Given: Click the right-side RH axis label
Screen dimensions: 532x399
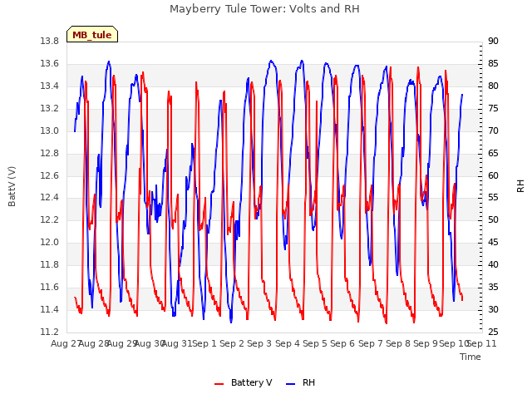Looking at the screenshot, I should pos(520,186).
